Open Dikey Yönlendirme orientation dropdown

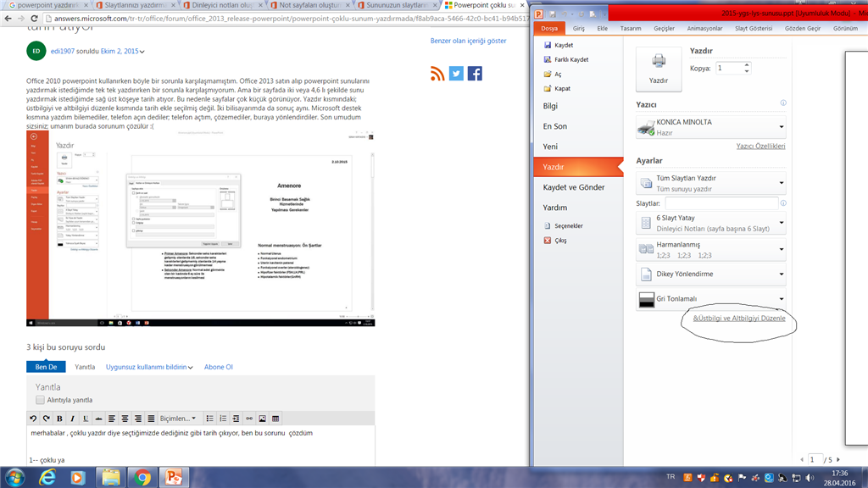click(711, 274)
